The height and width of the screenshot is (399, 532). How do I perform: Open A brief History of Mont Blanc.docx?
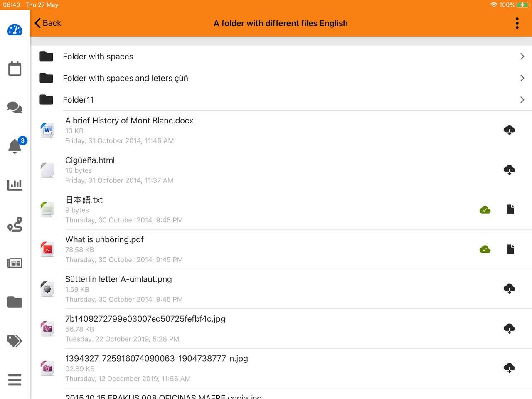pos(129,121)
